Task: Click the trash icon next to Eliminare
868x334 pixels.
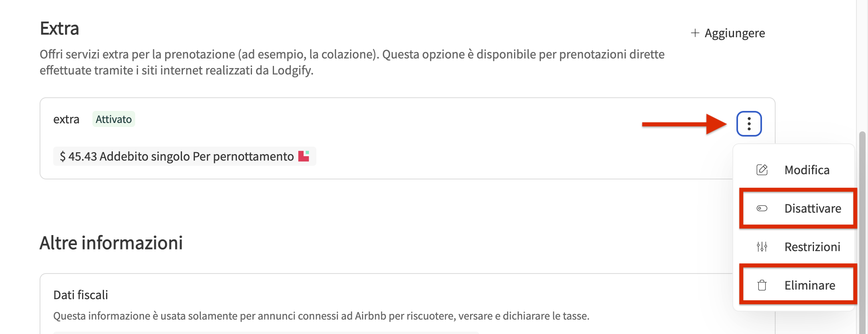Action: pos(762,285)
